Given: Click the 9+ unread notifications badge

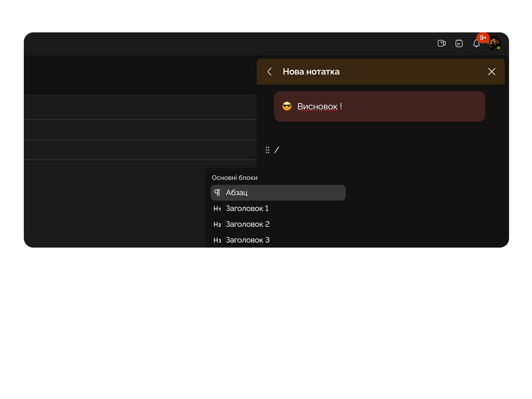Looking at the screenshot, I should click(x=483, y=38).
